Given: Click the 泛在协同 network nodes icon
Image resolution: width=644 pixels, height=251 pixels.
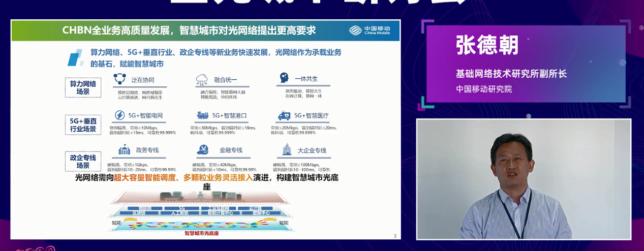Looking at the screenshot, I should [x=120, y=79].
